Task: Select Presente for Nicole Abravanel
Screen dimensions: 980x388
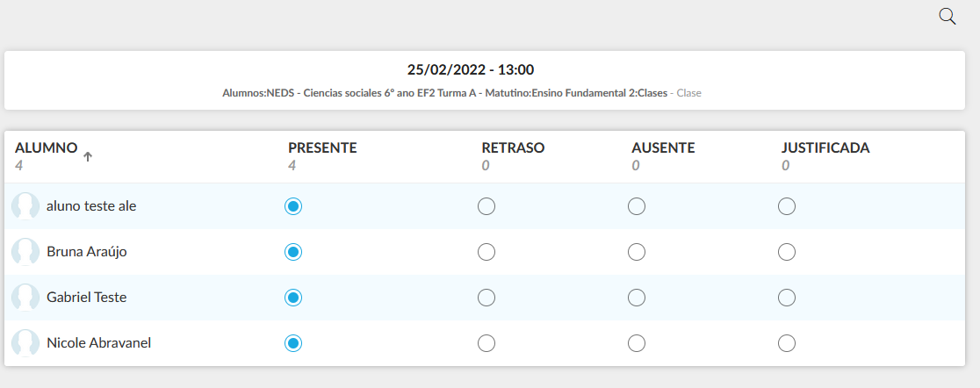Action: (x=293, y=343)
